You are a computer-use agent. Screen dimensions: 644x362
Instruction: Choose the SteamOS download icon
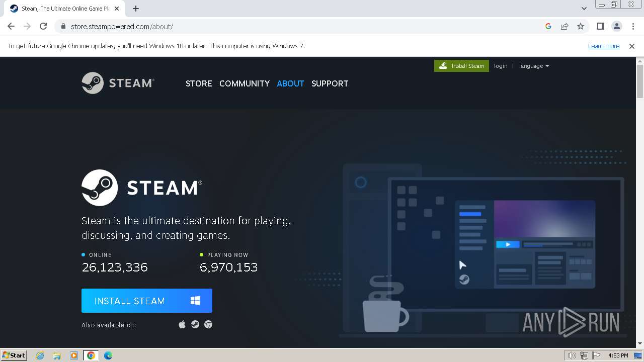pyautogui.click(x=195, y=325)
